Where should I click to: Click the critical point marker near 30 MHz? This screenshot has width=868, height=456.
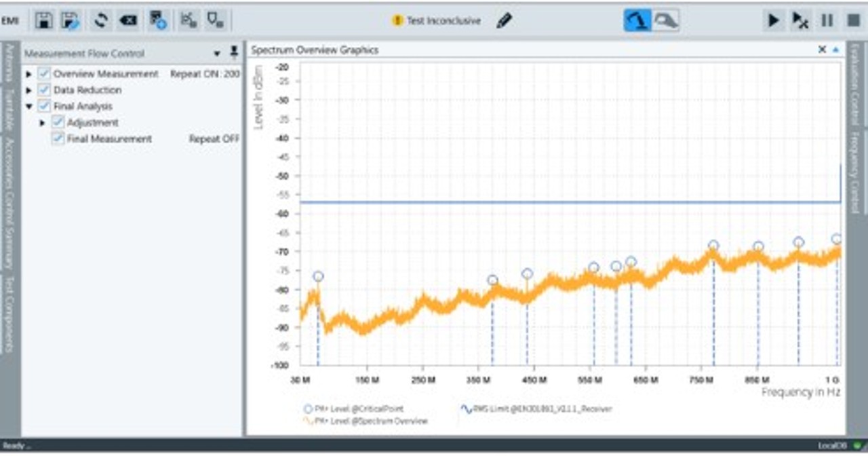click(318, 276)
